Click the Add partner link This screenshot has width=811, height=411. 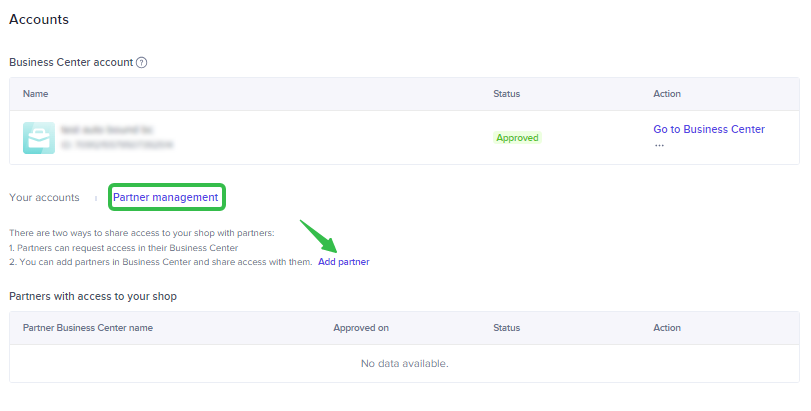(x=343, y=262)
